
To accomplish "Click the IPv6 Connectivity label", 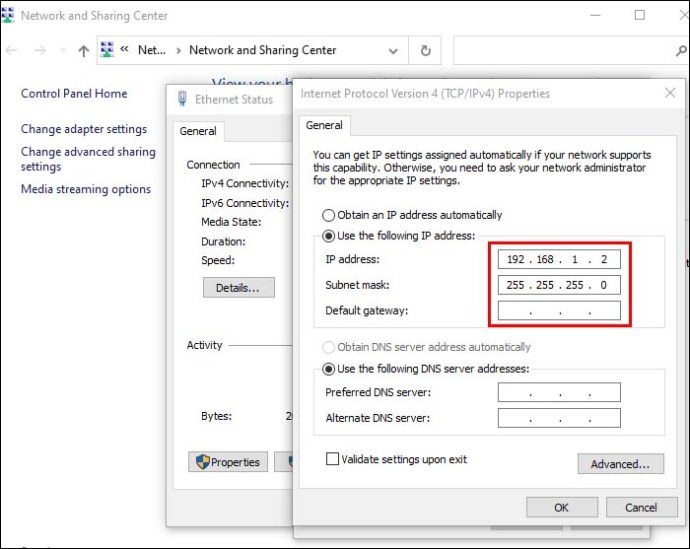I will pyautogui.click(x=245, y=203).
